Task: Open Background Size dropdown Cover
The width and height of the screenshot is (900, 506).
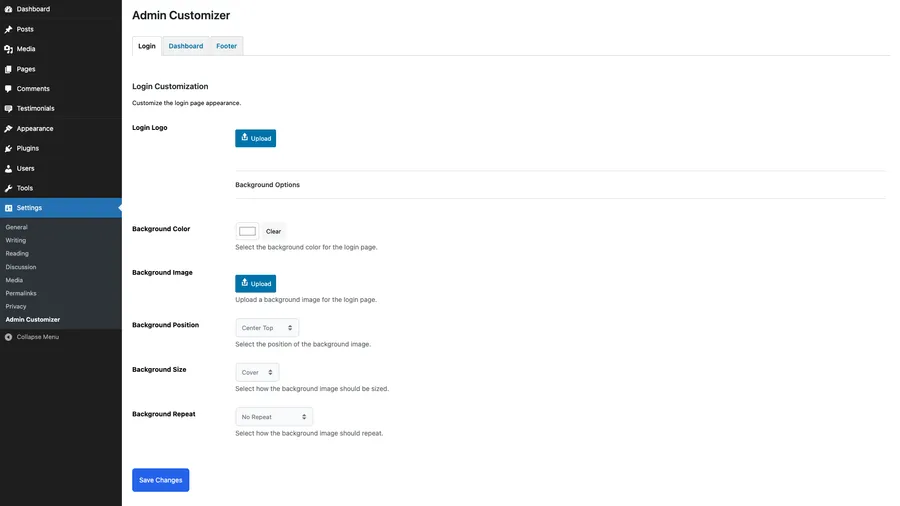Action: pos(257,372)
